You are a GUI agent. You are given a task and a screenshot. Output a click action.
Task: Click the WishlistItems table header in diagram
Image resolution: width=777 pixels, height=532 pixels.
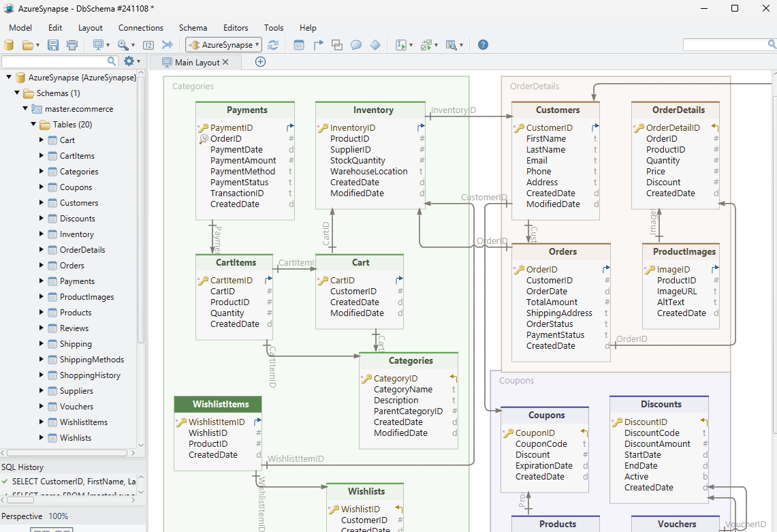(x=218, y=404)
